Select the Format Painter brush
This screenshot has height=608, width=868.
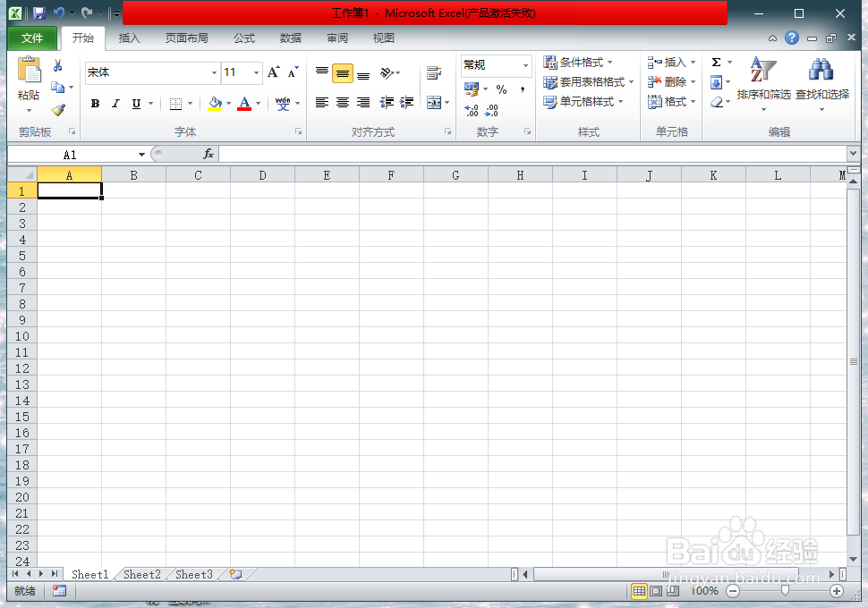tap(58, 109)
